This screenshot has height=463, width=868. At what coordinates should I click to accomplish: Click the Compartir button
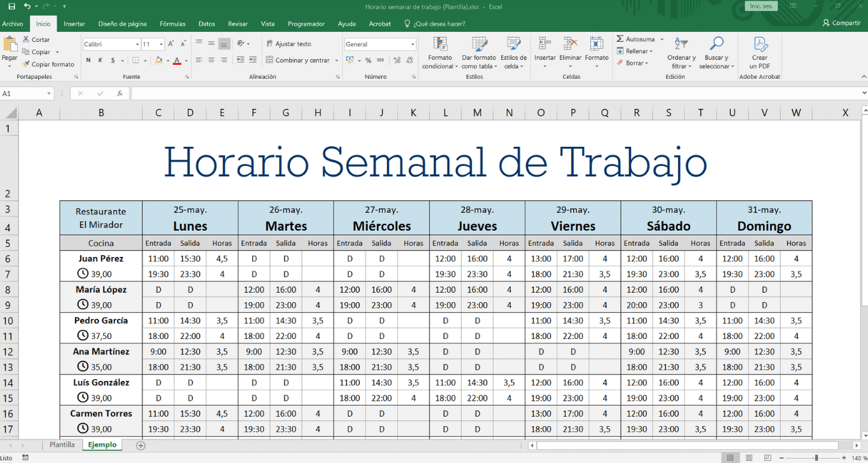[841, 23]
